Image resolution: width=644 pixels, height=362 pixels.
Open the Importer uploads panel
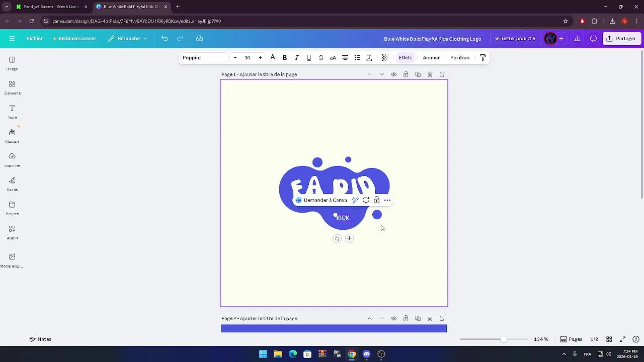(12, 160)
